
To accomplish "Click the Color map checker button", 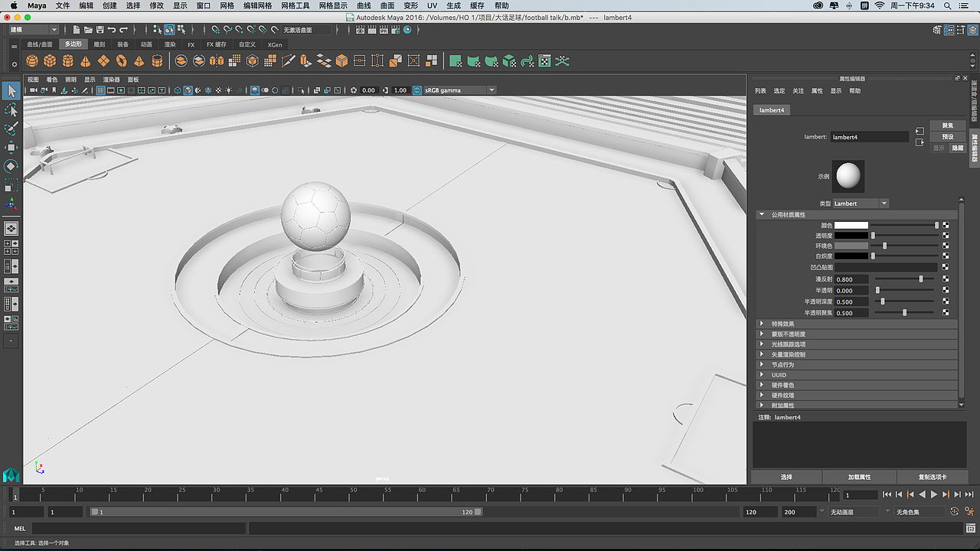I will [x=946, y=226].
